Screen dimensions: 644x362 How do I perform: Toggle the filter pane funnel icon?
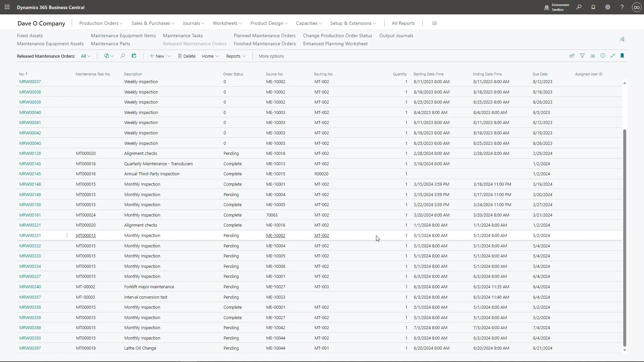point(582,56)
